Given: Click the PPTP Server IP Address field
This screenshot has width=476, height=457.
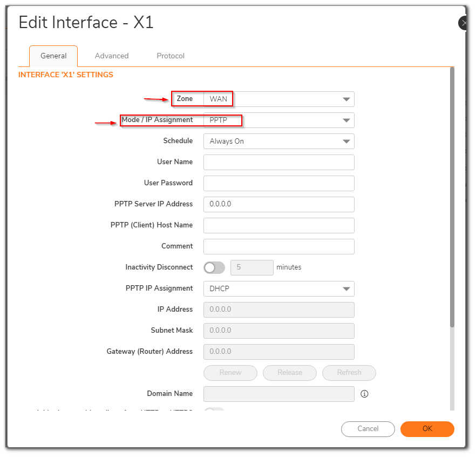Looking at the screenshot, I should tap(278, 204).
